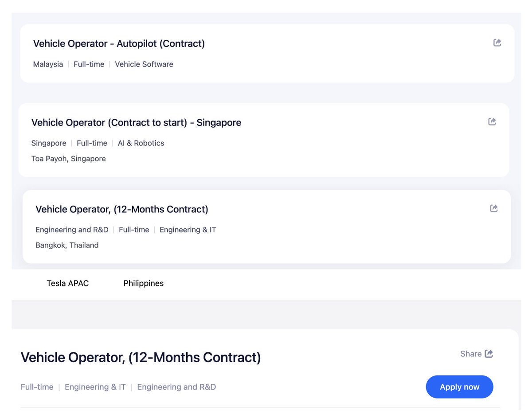This screenshot has height=414, width=532.
Task: Open the Bangkok Vehicle Operator, (12-Months Contract) card
Action: (122, 209)
